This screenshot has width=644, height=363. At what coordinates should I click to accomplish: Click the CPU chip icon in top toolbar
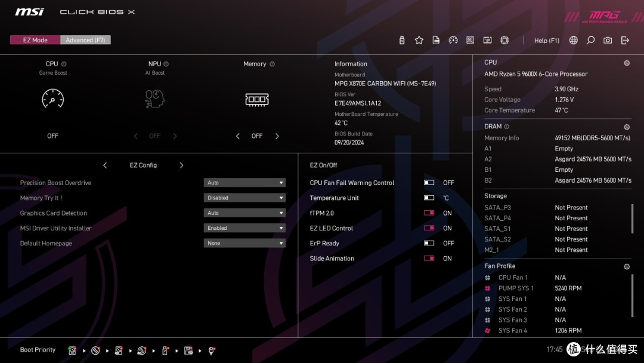(505, 40)
